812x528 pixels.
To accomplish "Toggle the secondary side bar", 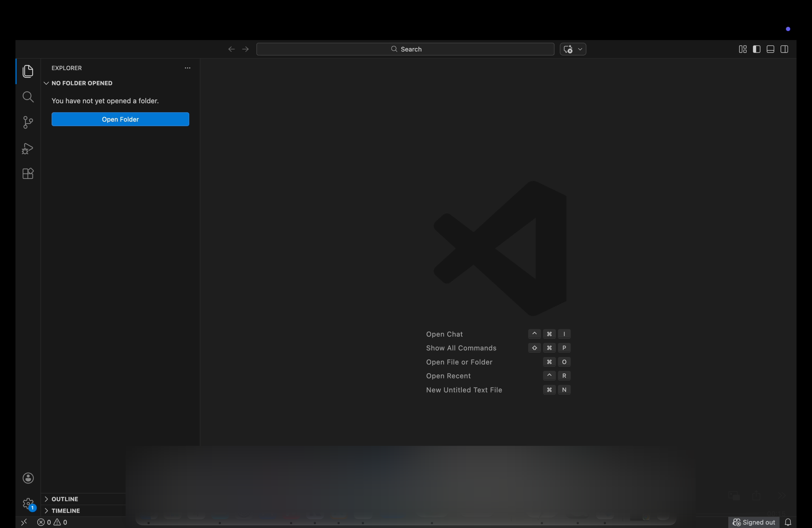I will pos(784,49).
